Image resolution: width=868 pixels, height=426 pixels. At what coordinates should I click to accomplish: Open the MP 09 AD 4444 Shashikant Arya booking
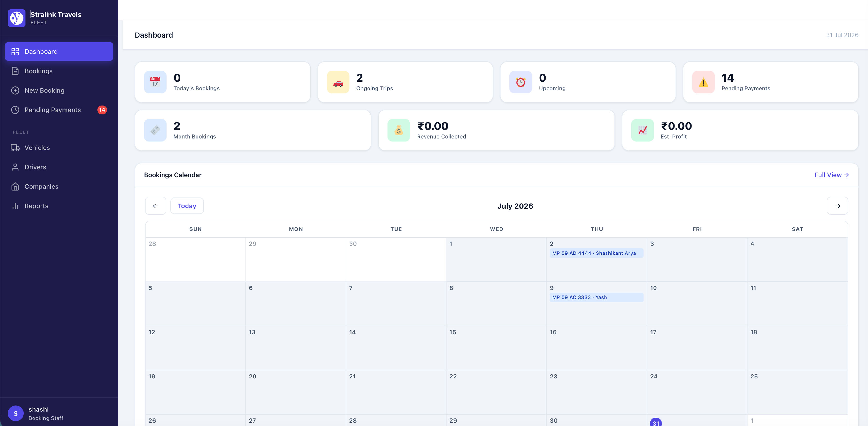[x=596, y=253]
